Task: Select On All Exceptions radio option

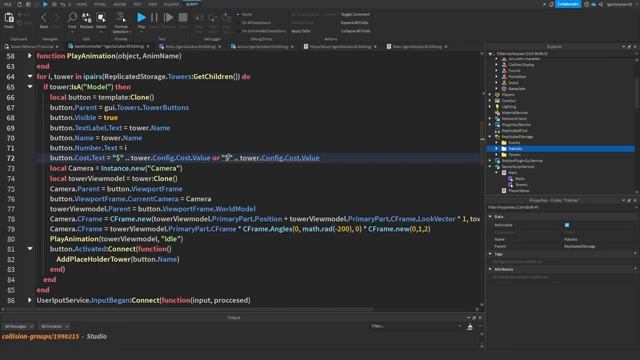Action: 238,23
